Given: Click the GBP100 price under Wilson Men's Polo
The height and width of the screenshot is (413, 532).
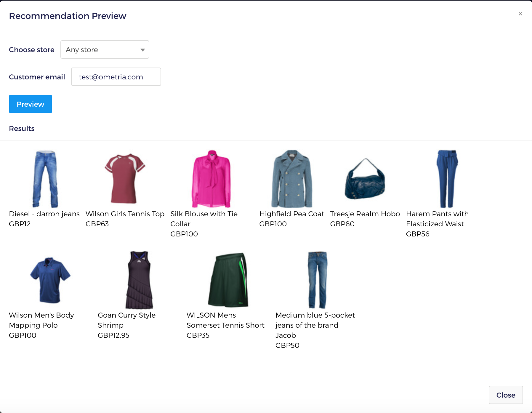Looking at the screenshot, I should 23,335.
